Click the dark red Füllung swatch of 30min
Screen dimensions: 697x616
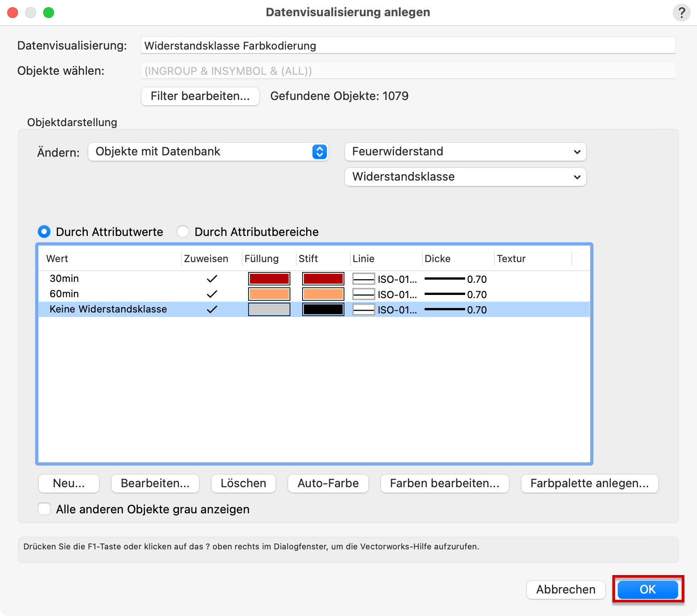point(269,279)
